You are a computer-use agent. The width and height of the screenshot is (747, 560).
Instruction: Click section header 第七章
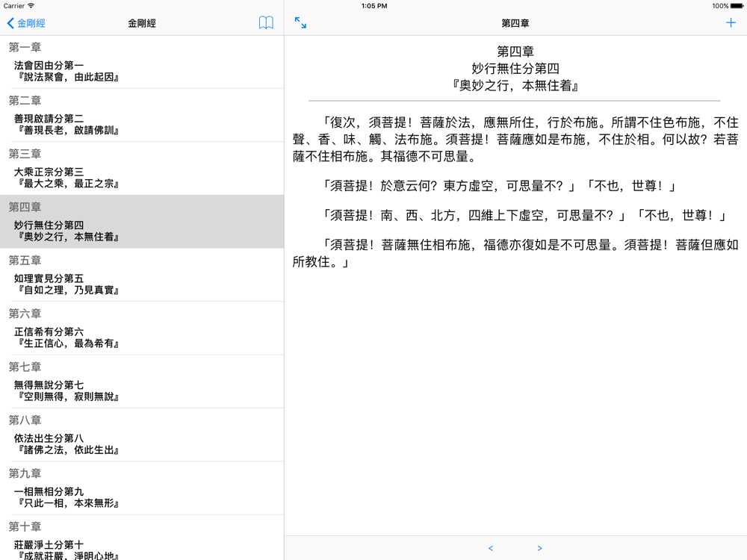pos(25,367)
